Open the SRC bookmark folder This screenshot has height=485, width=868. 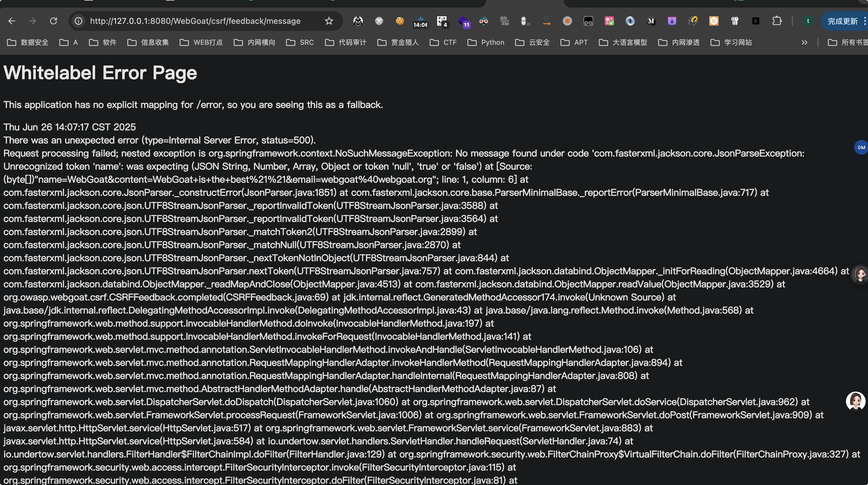pos(300,42)
